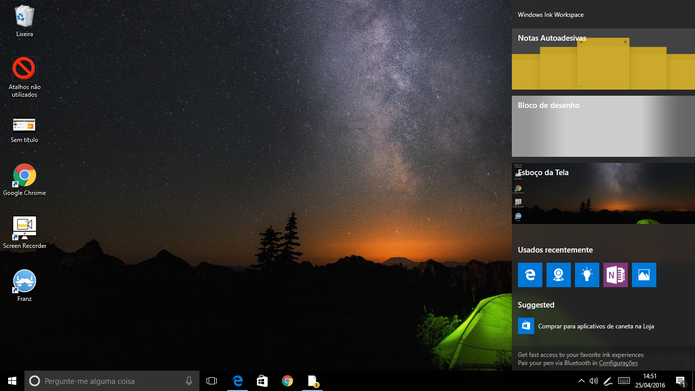The height and width of the screenshot is (391, 695).
Task: Click the Store icon beside pen apps suggestion
Action: 526,326
